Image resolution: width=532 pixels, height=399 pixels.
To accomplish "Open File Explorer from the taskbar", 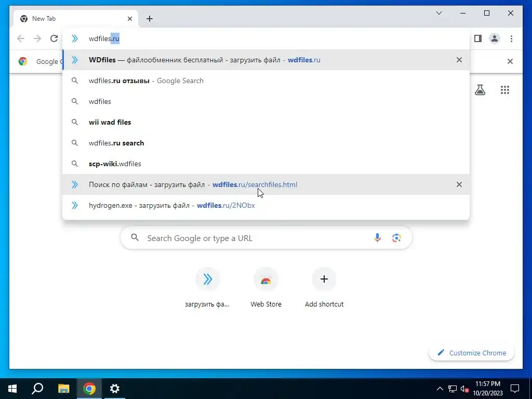I will [63, 389].
